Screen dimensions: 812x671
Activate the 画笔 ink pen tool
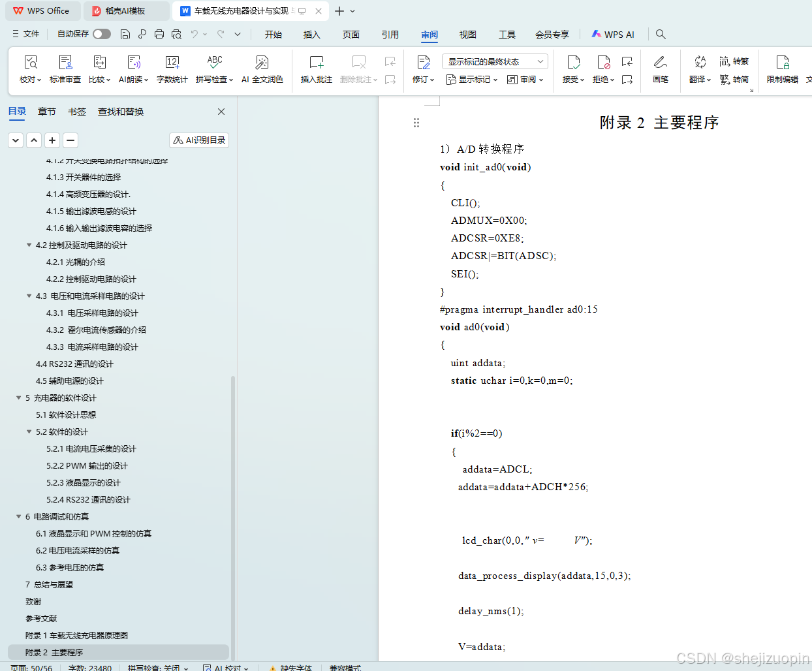(x=660, y=69)
